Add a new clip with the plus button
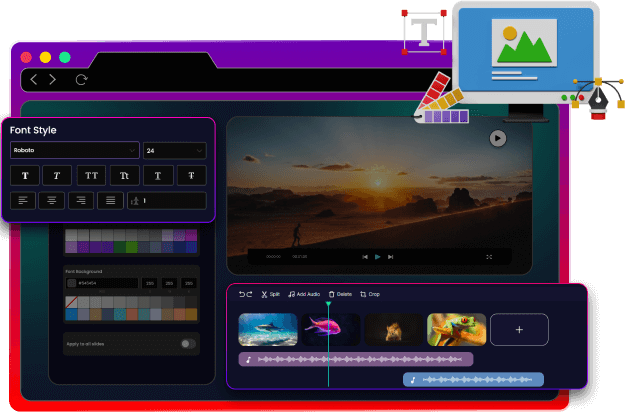Image resolution: width=626 pixels, height=412 pixels. (519, 329)
